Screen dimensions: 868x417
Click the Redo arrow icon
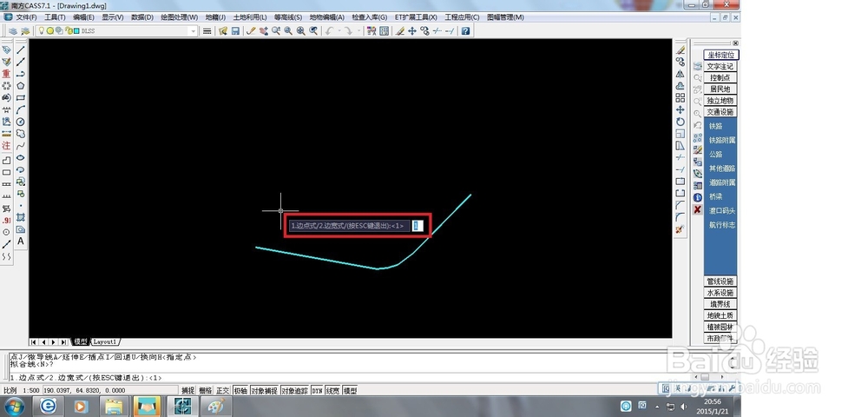pos(348,31)
